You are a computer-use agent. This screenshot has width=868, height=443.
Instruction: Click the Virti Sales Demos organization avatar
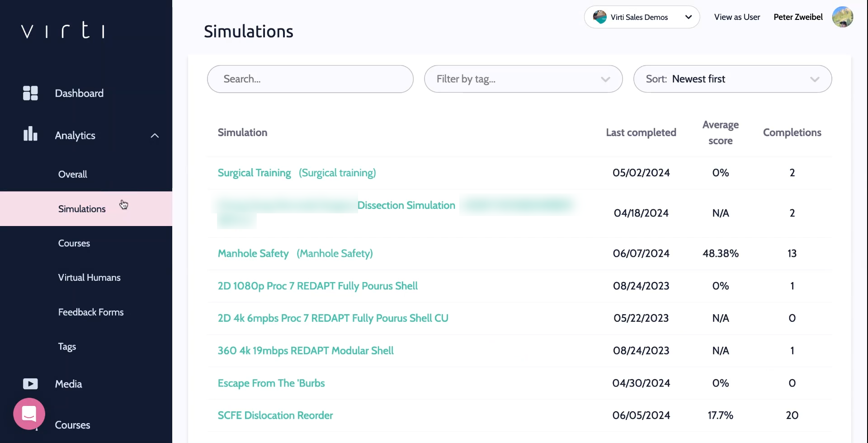point(600,17)
